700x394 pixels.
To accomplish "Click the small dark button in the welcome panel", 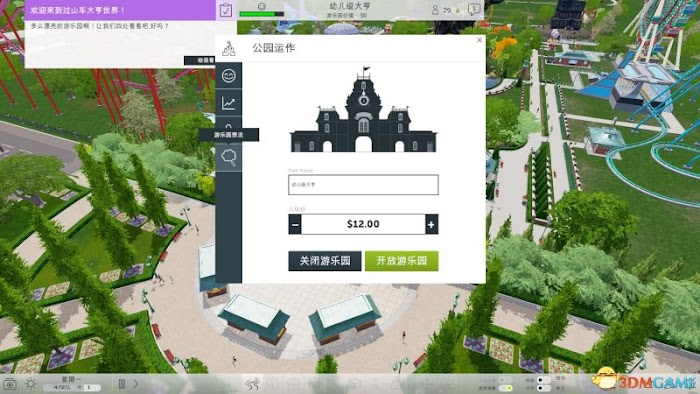I will [x=200, y=60].
